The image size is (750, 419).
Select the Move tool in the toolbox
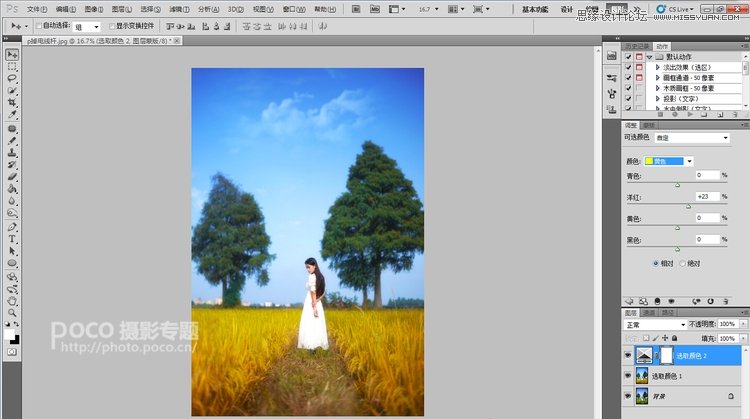pos(12,55)
